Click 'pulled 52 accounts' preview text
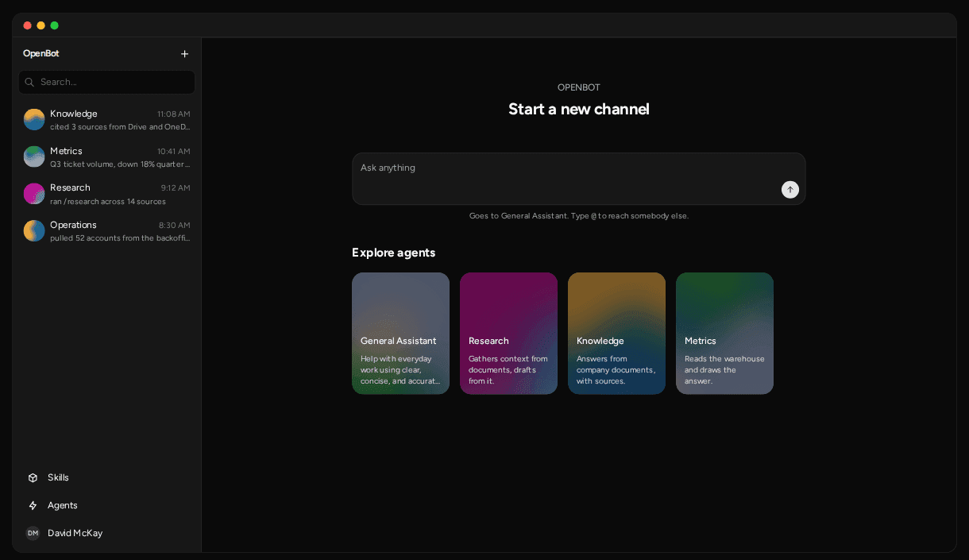The height and width of the screenshot is (560, 969). (x=120, y=238)
